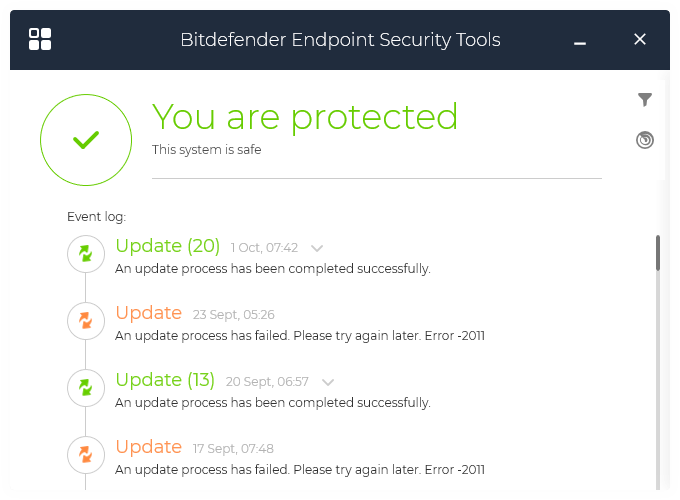Open the modules grid icon in title bar
Screen dimensions: 680x500
coord(40,40)
